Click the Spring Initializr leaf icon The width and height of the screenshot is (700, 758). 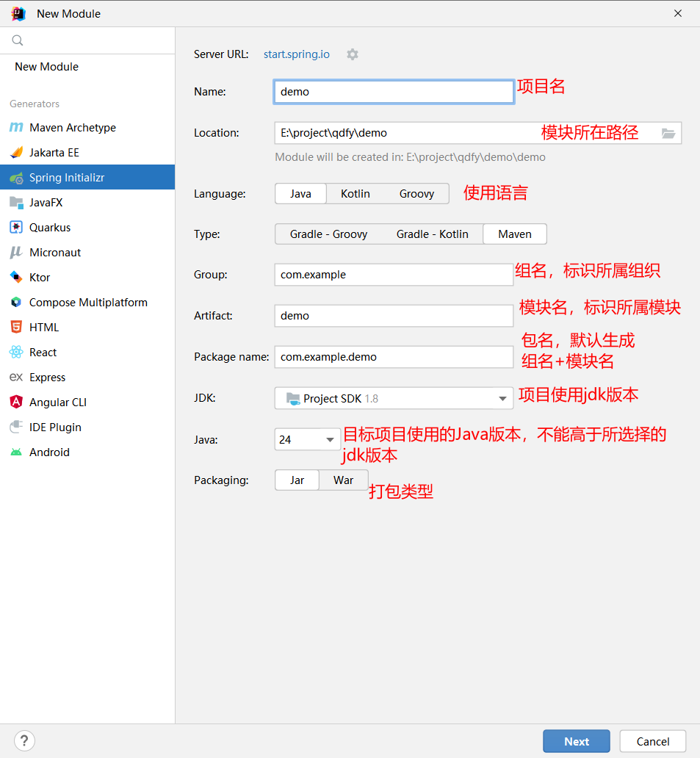pyautogui.click(x=16, y=178)
